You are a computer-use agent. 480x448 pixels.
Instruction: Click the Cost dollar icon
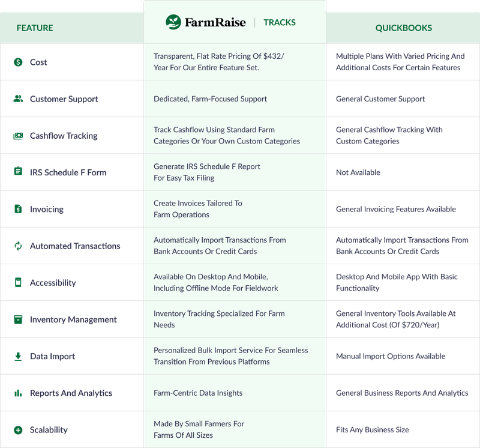pyautogui.click(x=19, y=62)
